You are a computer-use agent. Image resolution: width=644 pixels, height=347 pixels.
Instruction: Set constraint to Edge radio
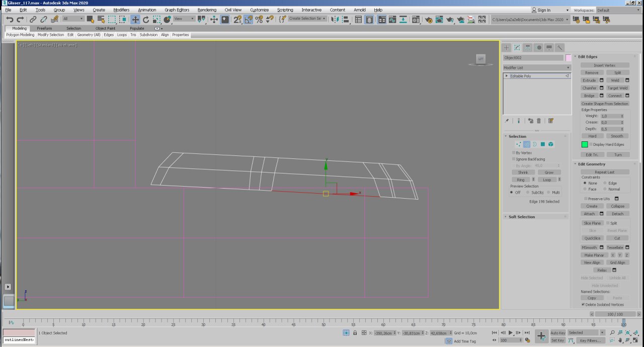[605, 183]
